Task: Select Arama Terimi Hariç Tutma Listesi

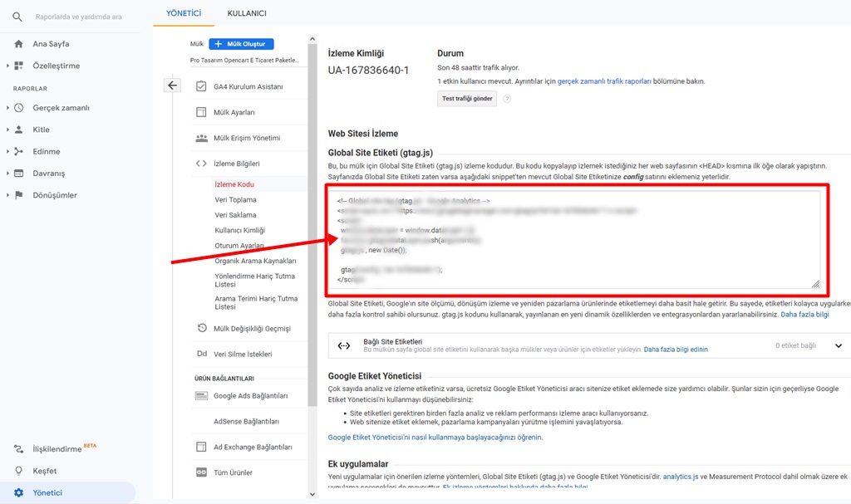Action: coord(256,302)
